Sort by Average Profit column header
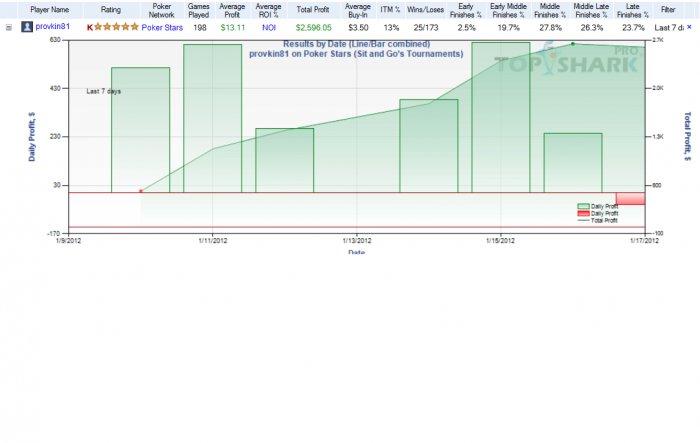The height and width of the screenshot is (443, 700). click(x=232, y=10)
